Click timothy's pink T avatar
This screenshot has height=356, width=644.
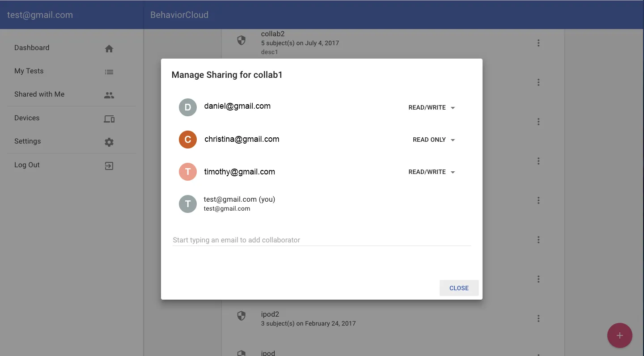click(x=188, y=172)
